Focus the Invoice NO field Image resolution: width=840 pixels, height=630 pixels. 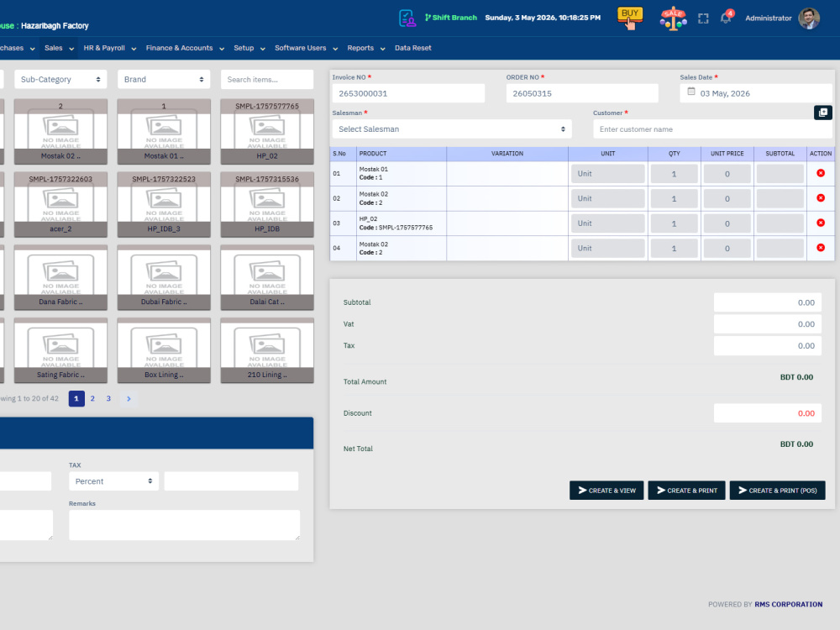tap(408, 93)
